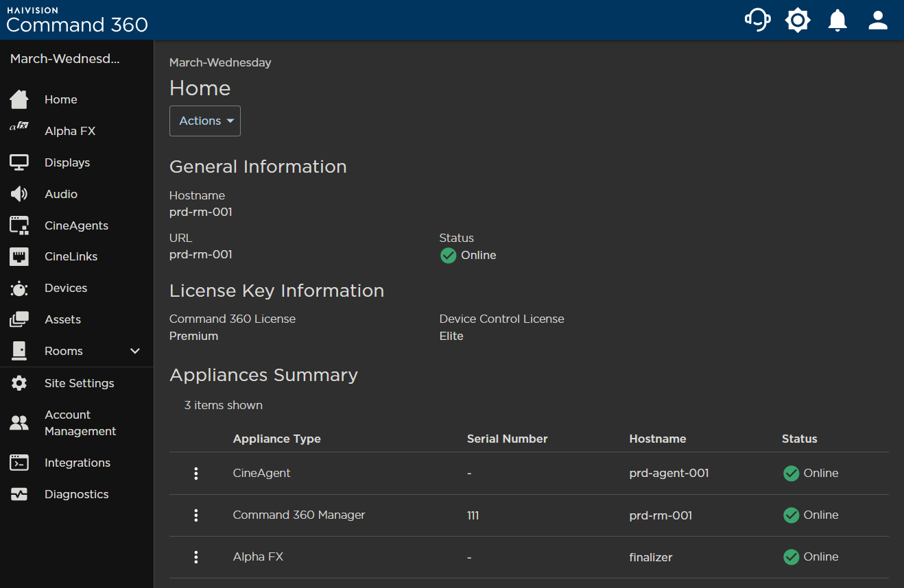Open Diagnostics

pyautogui.click(x=77, y=494)
